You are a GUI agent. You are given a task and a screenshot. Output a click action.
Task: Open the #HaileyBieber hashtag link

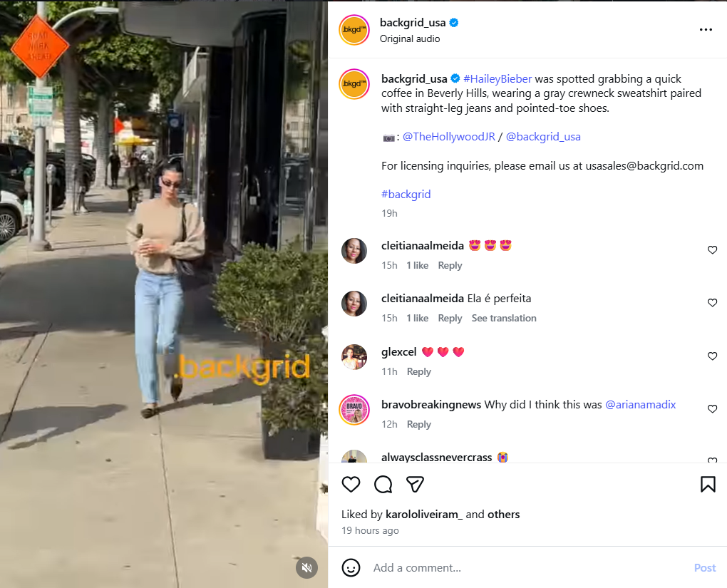497,79
